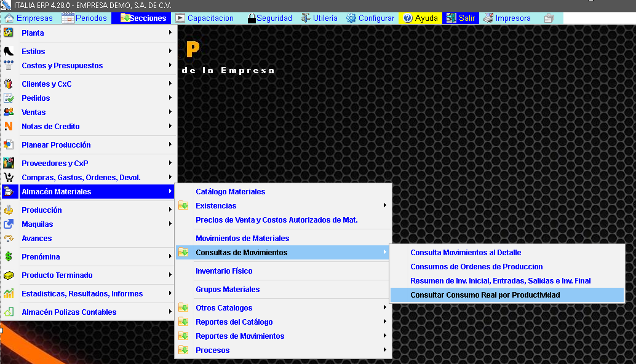
Task: Select Consultar Consumo Real por Productividad
Action: click(x=485, y=295)
